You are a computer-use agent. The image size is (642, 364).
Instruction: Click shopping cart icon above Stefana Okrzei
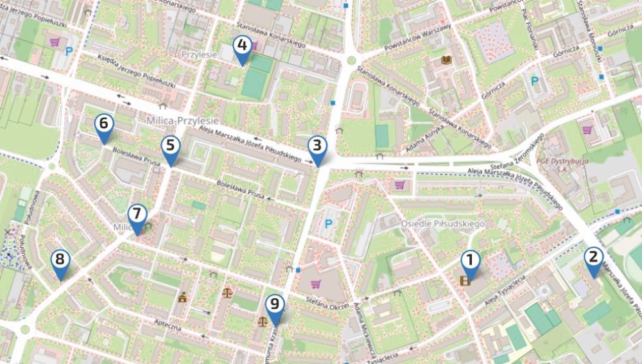tap(315, 284)
